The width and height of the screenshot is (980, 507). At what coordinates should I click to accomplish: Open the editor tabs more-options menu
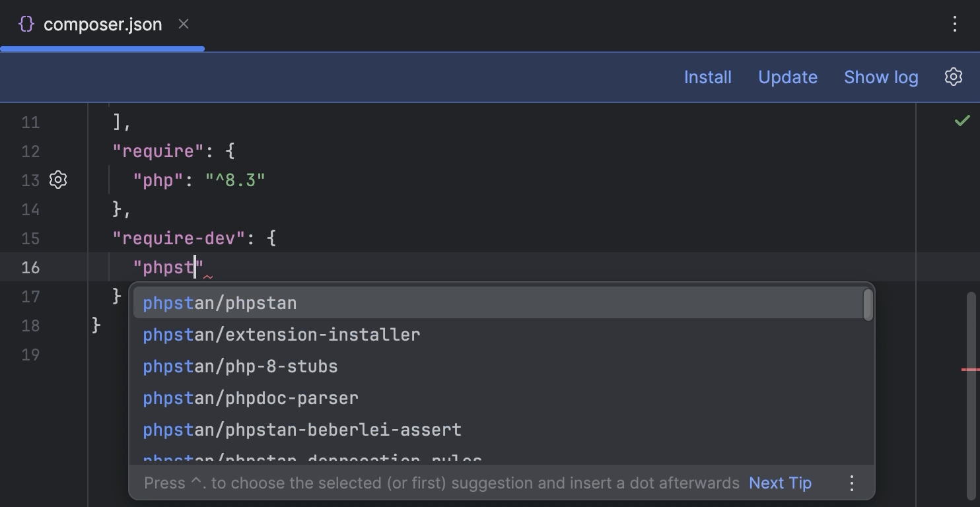[954, 24]
